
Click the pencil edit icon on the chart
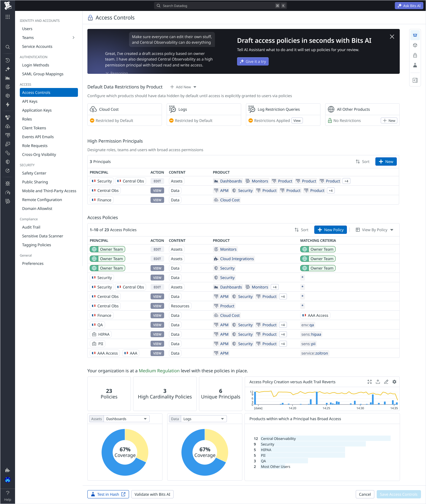(x=386, y=382)
